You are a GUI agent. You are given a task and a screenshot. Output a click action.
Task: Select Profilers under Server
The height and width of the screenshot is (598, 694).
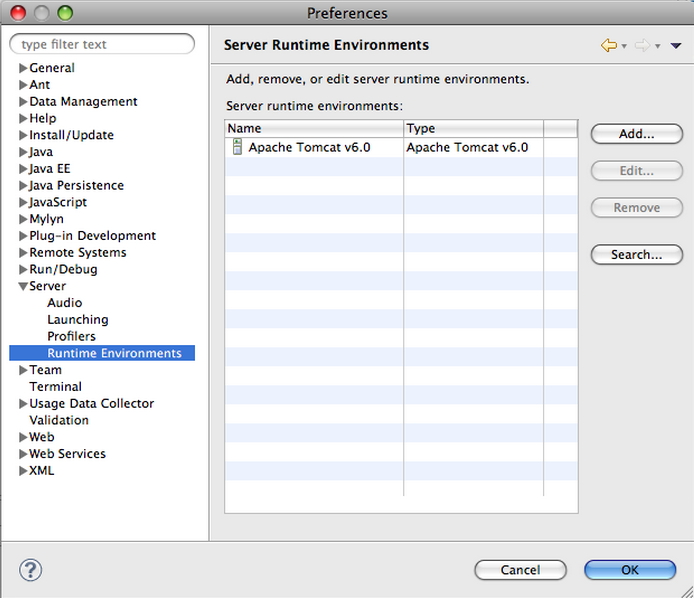tap(71, 336)
